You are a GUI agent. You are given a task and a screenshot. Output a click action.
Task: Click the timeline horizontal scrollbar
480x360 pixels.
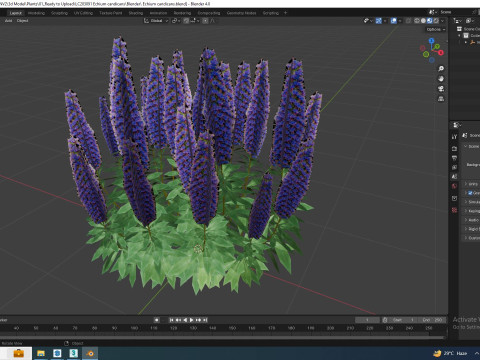[222, 337]
